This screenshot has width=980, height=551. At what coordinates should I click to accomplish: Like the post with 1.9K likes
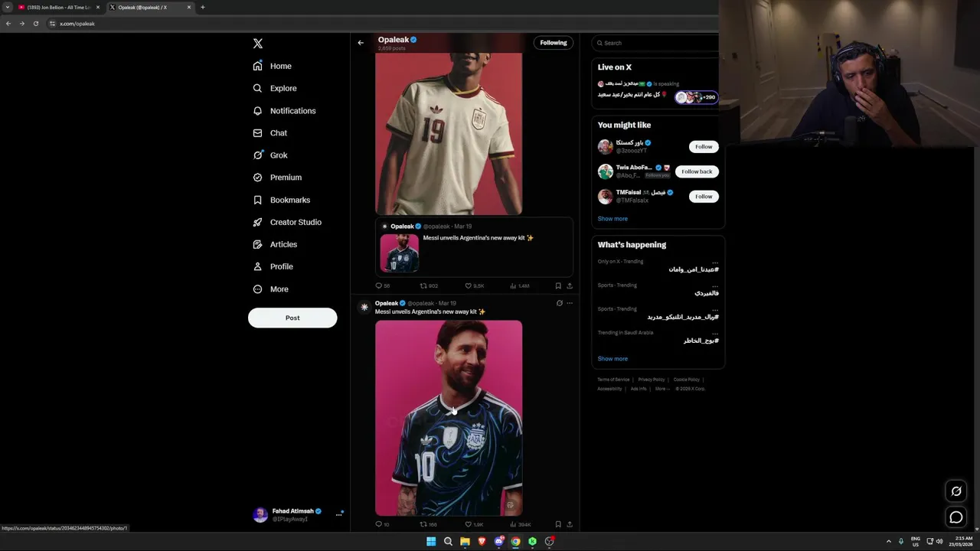point(469,524)
